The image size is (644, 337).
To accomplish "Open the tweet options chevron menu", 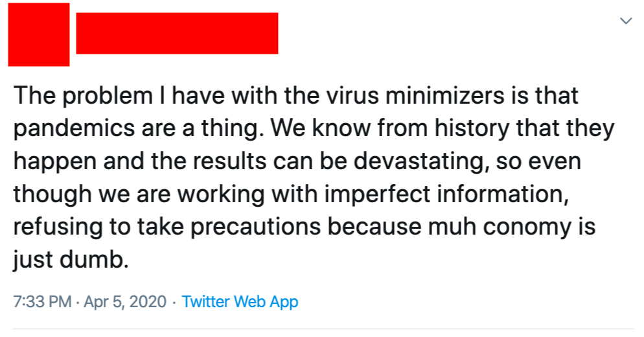I will tap(625, 21).
